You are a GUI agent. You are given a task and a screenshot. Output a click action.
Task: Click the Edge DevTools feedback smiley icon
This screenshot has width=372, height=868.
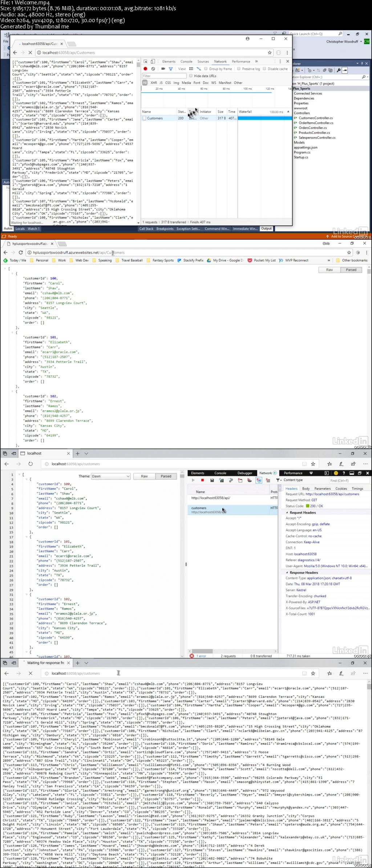(336, 473)
